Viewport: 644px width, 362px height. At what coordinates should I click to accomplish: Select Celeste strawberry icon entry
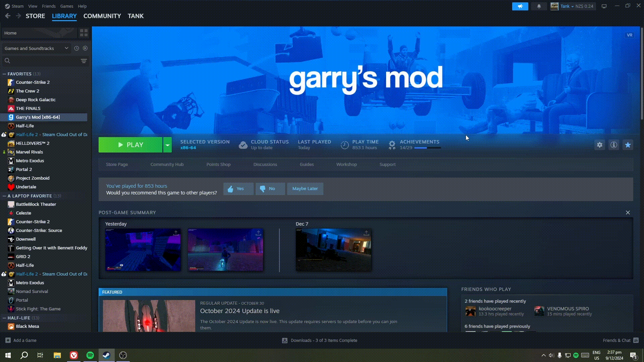pos(11,213)
